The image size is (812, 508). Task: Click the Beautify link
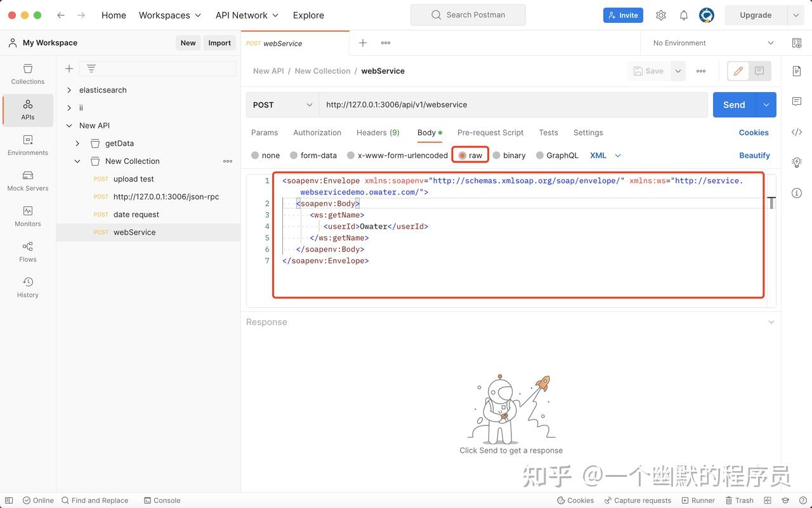[754, 155]
